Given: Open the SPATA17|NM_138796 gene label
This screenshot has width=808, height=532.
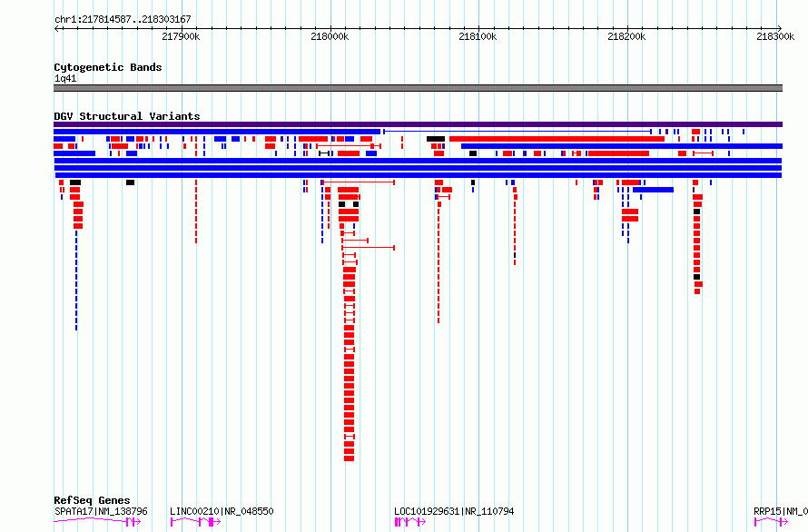Looking at the screenshot, I should click(101, 511).
